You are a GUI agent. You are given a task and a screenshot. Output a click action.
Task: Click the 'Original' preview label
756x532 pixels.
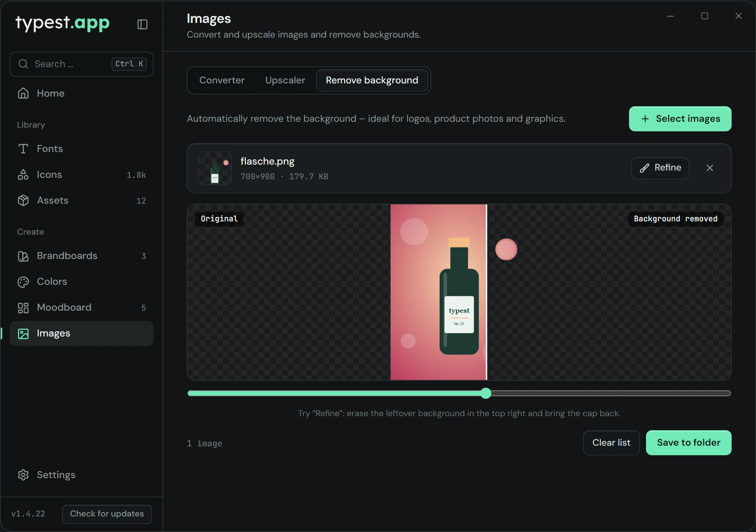(x=219, y=219)
